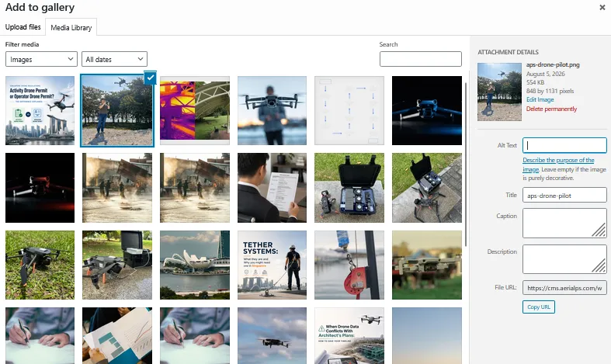Image resolution: width=611 pixels, height=364 pixels.
Task: Select the Activity Drone Permit thumbnail
Action: click(x=40, y=110)
